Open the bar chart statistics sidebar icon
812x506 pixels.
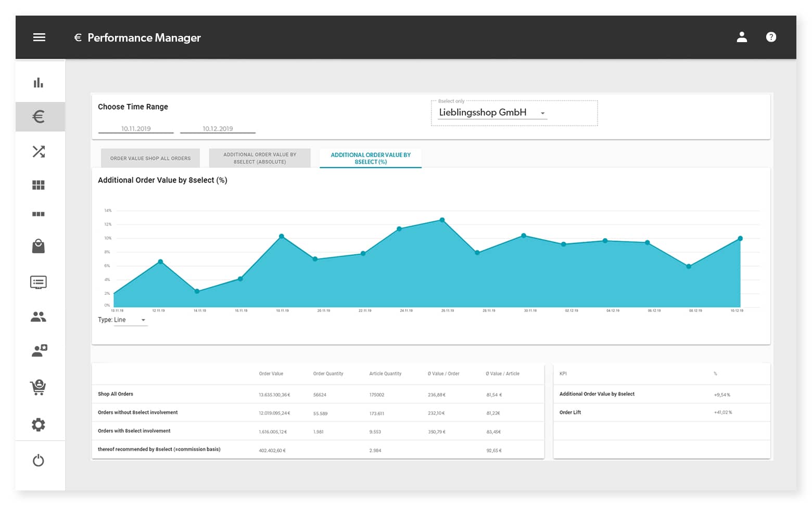pyautogui.click(x=39, y=83)
